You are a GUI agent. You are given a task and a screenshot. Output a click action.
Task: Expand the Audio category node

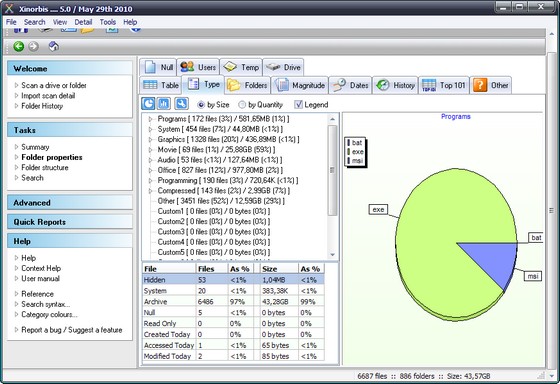click(151, 160)
